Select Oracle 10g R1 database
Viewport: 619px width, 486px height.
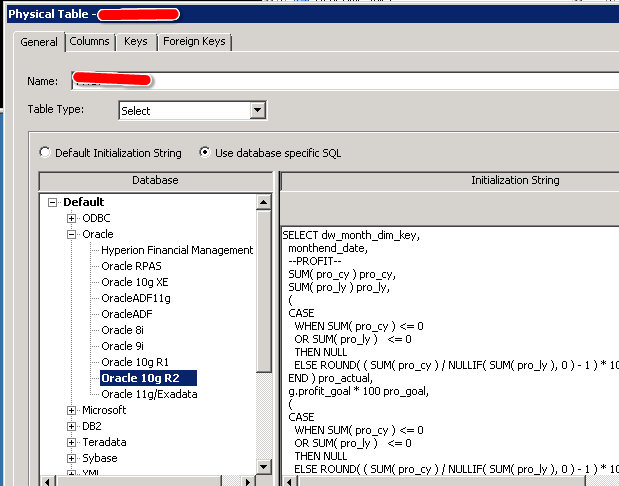point(135,362)
